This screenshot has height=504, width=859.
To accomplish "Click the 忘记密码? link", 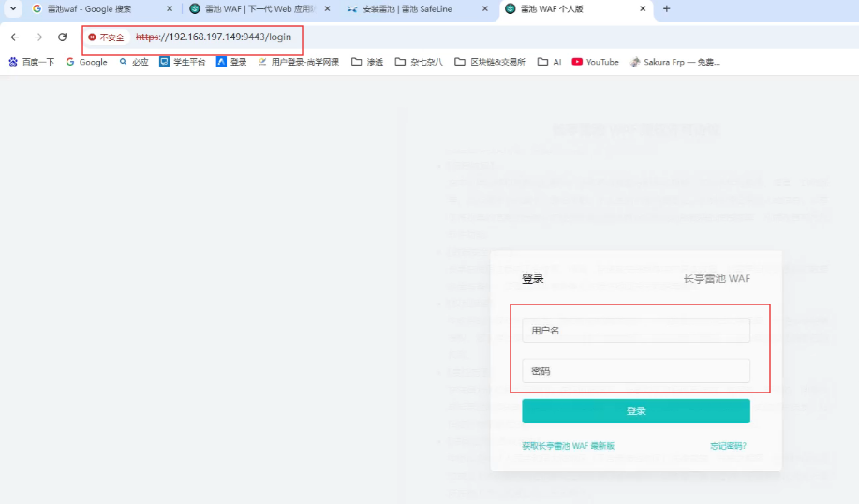I will click(729, 446).
